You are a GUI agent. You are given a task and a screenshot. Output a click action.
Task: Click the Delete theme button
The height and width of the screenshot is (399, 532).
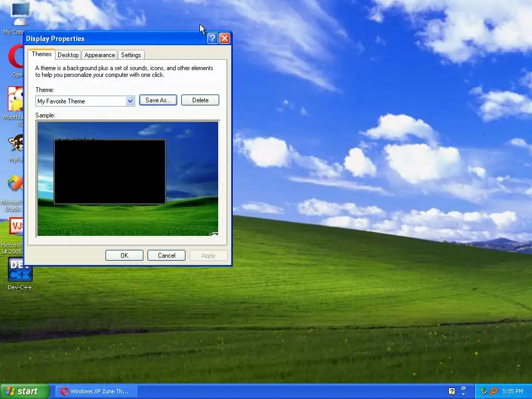click(x=200, y=100)
